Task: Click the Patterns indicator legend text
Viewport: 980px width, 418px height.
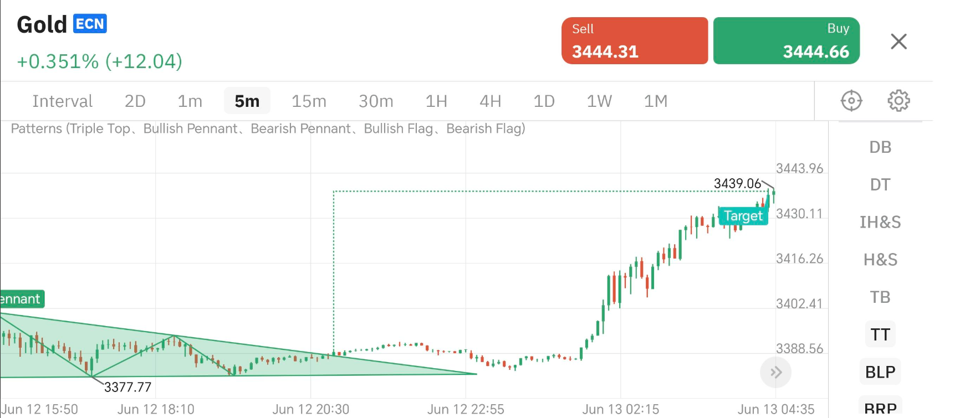Action: (268, 129)
